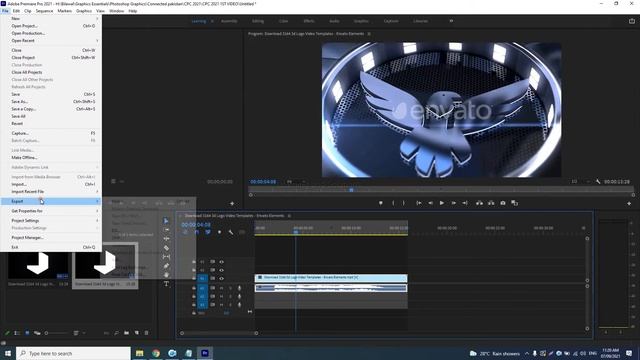Switch project panel to freeform view
The width and height of the screenshot is (640, 360).
pyautogui.click(x=37, y=333)
